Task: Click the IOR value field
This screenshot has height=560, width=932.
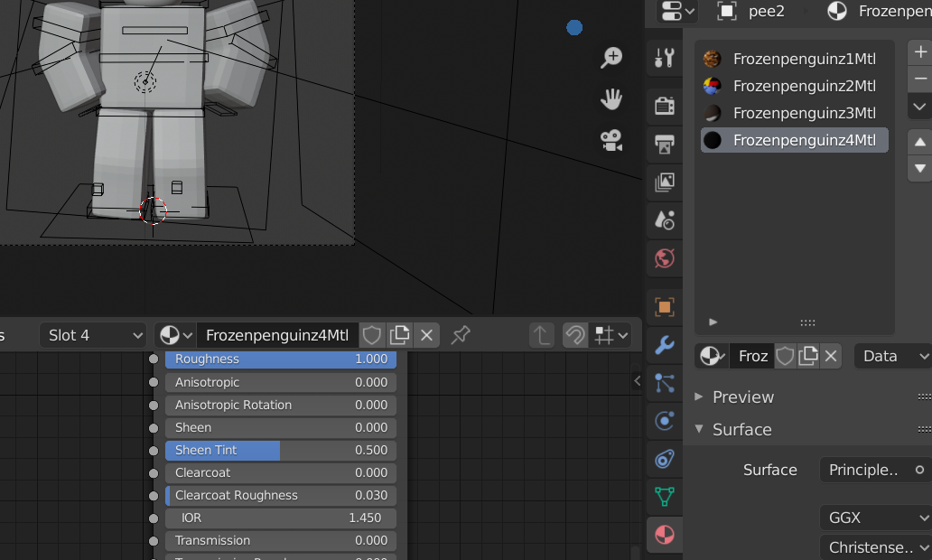Action: 281,518
